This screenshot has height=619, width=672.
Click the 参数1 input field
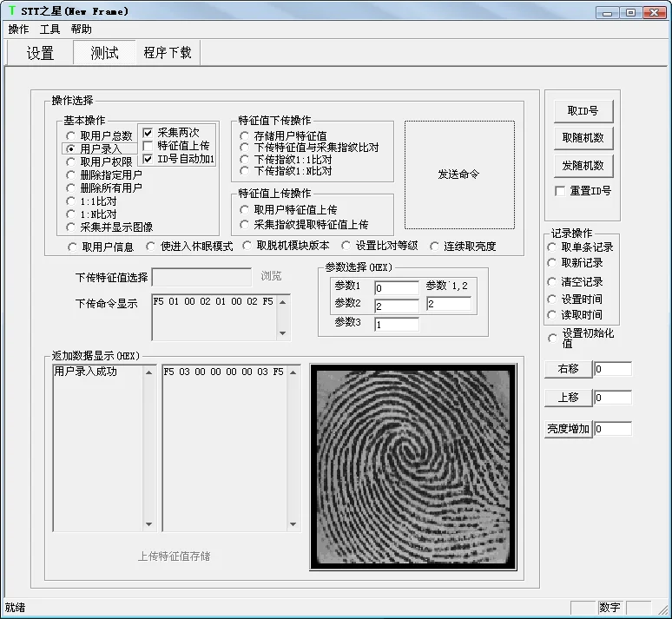coord(397,288)
